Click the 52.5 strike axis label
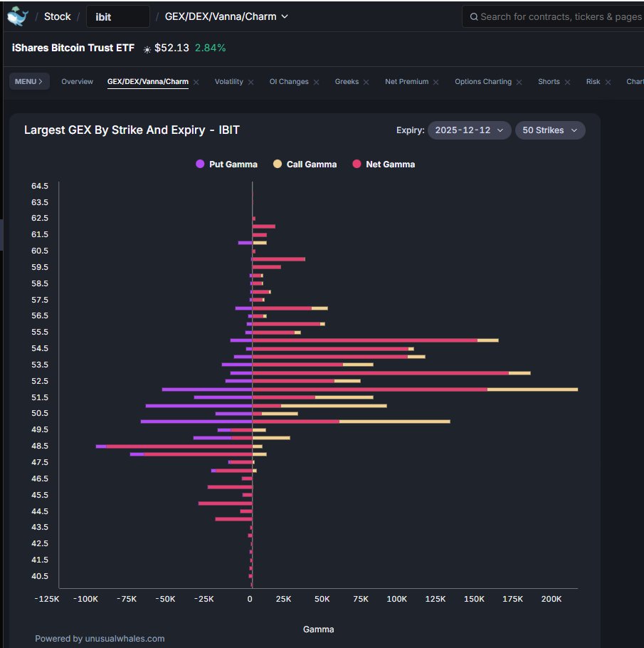Viewport: 644px width, 648px height. pyautogui.click(x=40, y=381)
